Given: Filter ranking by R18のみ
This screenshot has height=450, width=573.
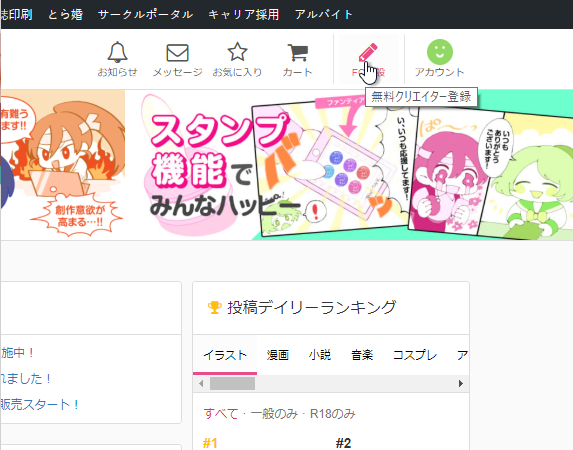Looking at the screenshot, I should pos(333,414).
